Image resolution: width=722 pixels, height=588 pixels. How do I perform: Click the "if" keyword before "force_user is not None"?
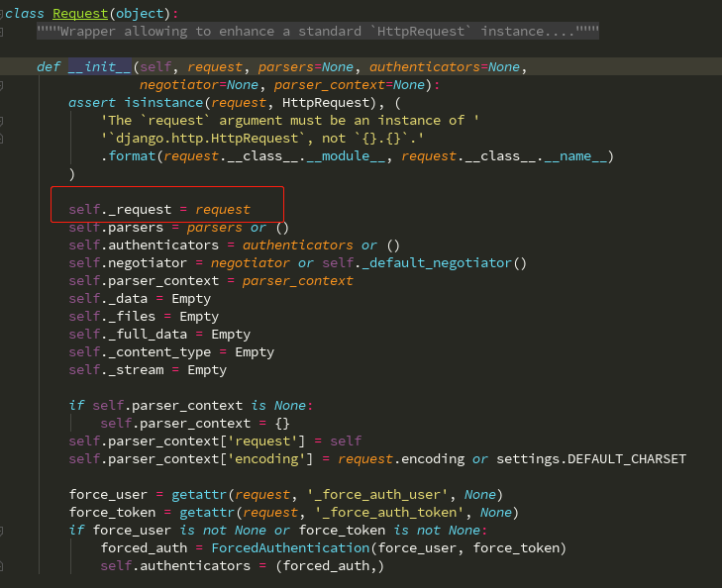click(x=76, y=531)
